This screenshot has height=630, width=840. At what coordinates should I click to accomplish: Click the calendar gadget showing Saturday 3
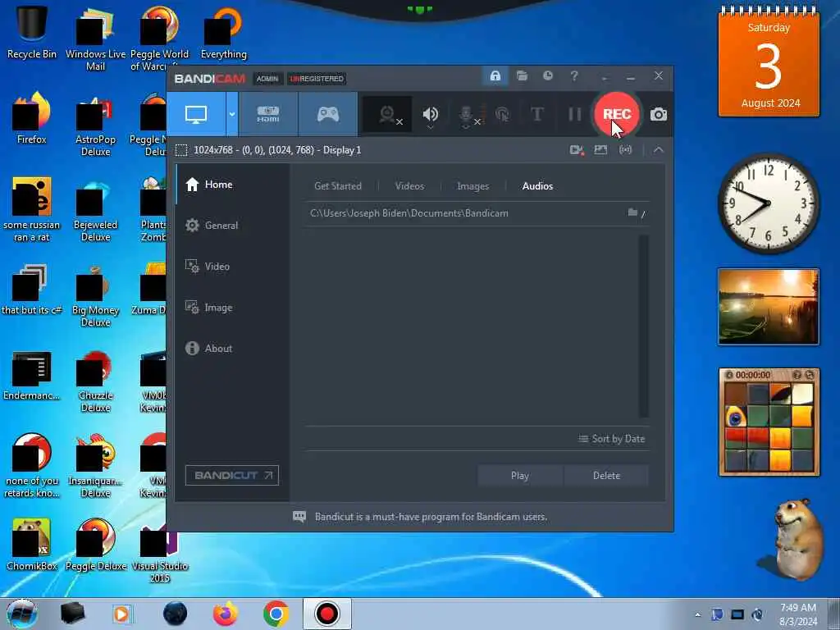[x=769, y=62]
